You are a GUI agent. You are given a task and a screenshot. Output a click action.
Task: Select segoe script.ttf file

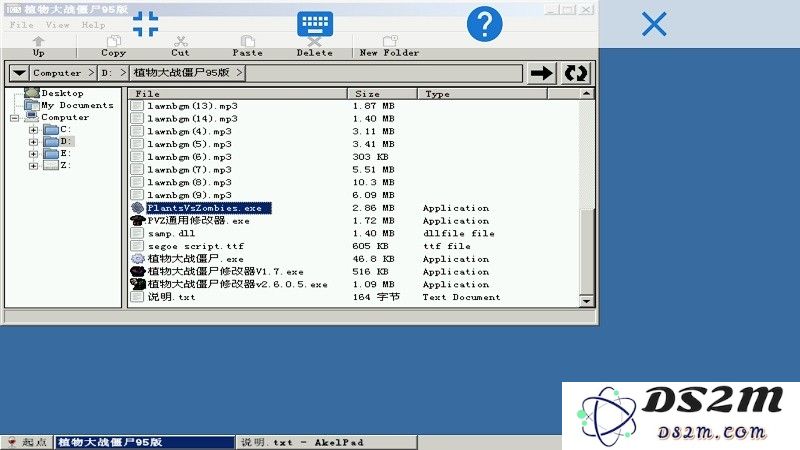196,246
